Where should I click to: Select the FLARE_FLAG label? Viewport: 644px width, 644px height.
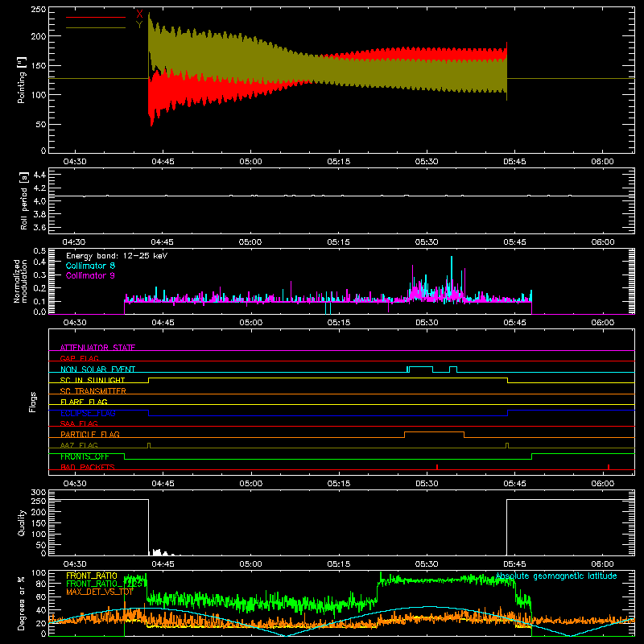tap(84, 402)
